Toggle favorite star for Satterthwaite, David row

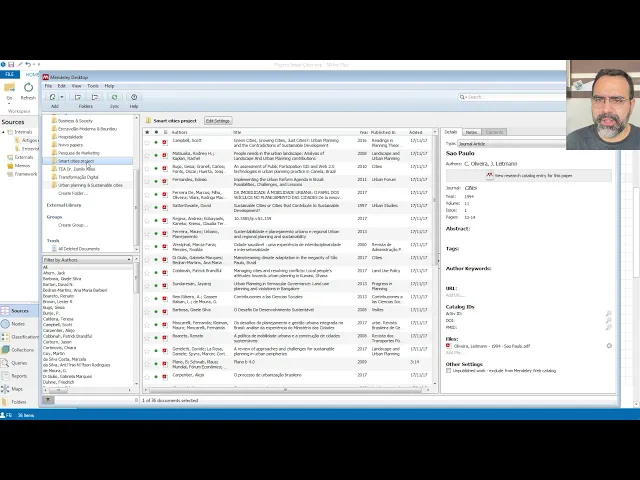point(147,208)
